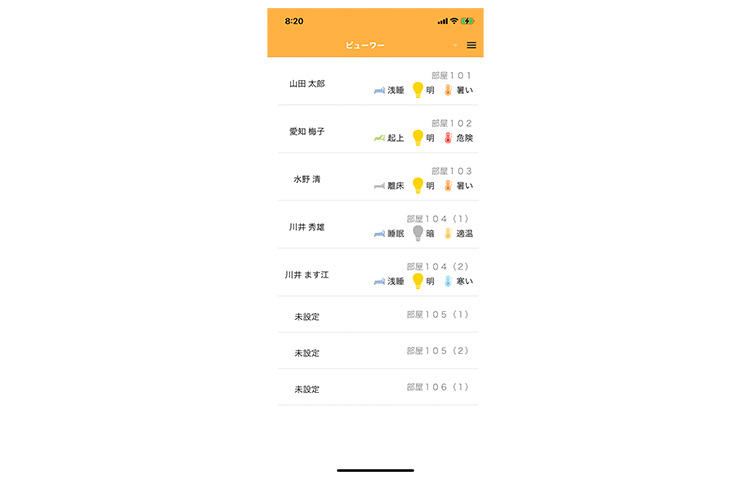750x483 pixels.
Task: Tap the red danger thermometer for 愛知 梅子
Action: point(448,138)
